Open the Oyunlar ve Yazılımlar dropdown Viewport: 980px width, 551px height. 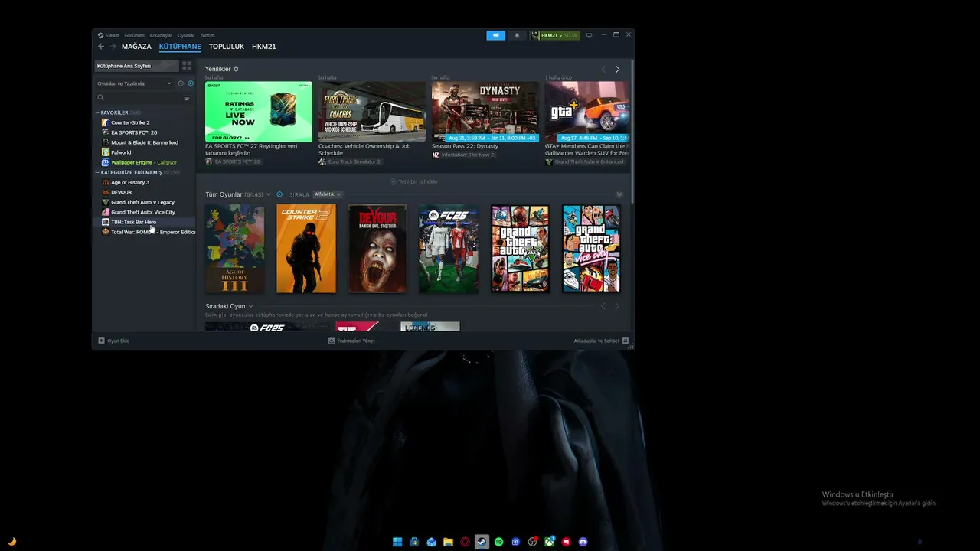(x=135, y=83)
